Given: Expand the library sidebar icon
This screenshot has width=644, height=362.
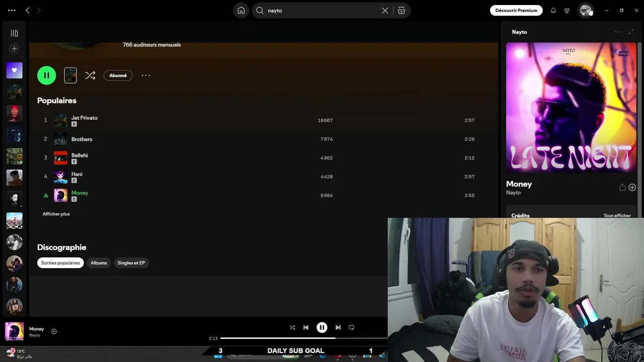Looking at the screenshot, I should tap(14, 33).
